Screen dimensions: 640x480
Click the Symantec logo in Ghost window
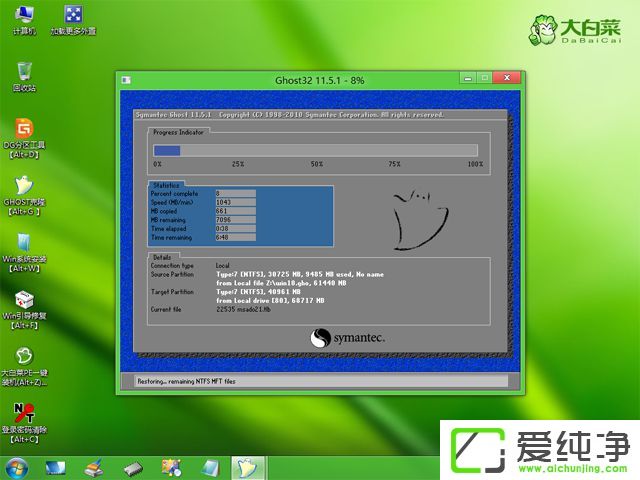[346, 338]
